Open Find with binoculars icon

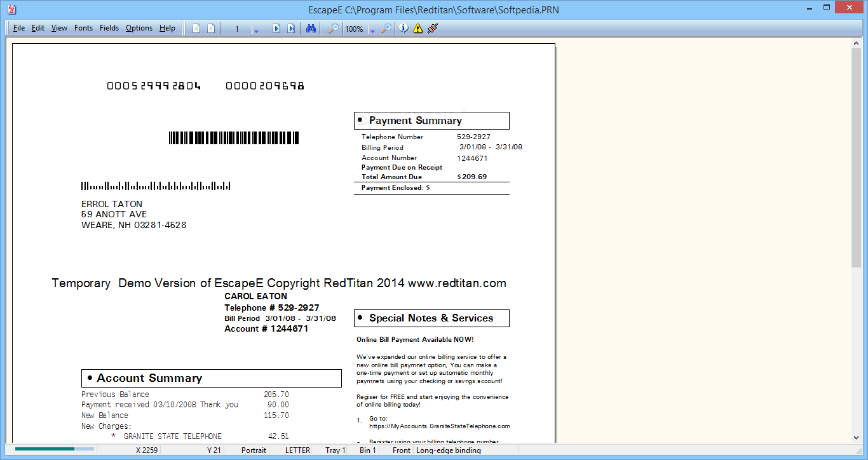(x=311, y=29)
